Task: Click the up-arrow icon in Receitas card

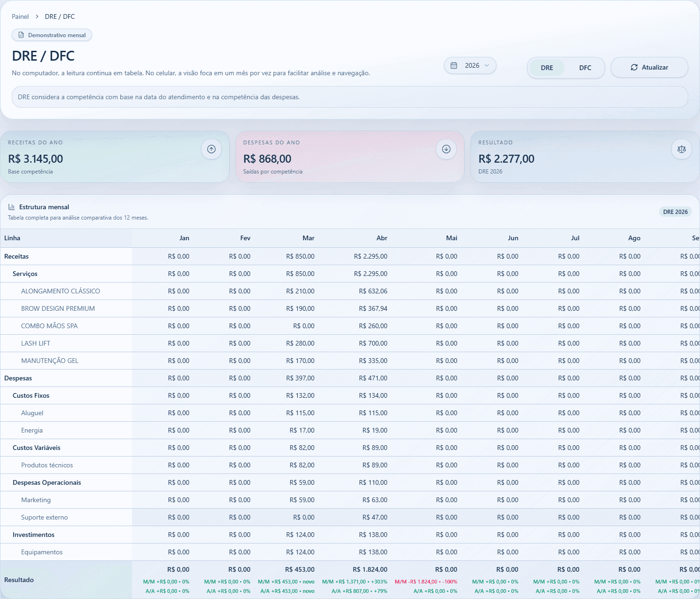Action: 211,149
